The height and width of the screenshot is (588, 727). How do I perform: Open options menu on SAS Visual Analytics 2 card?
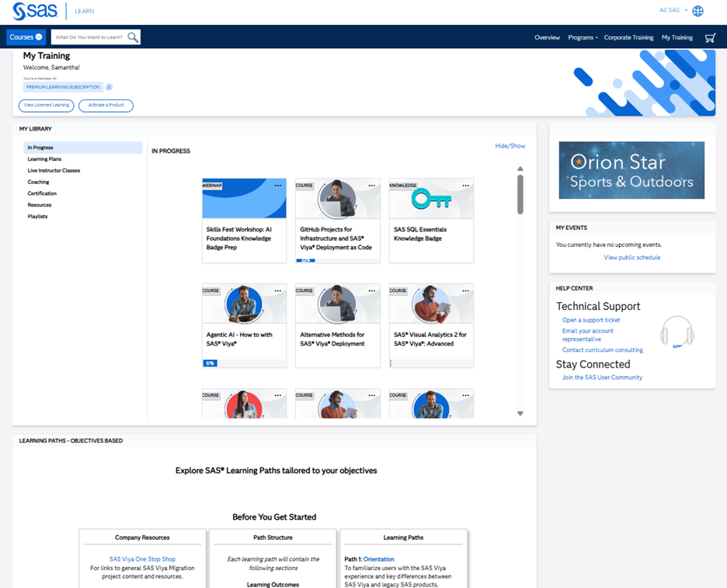[x=465, y=291]
